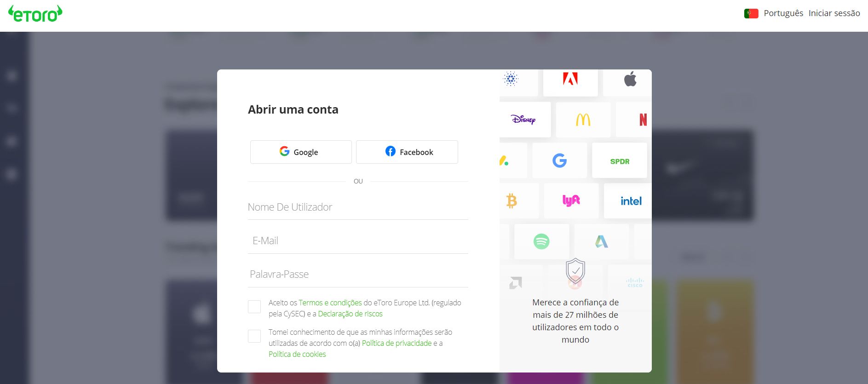This screenshot has width=868, height=384.
Task: Click the eToro logo
Action: (x=35, y=14)
